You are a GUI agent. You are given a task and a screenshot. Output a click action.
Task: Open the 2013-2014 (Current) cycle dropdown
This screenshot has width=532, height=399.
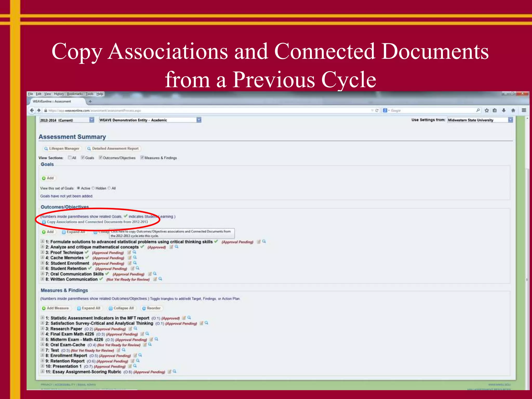[x=67, y=120]
